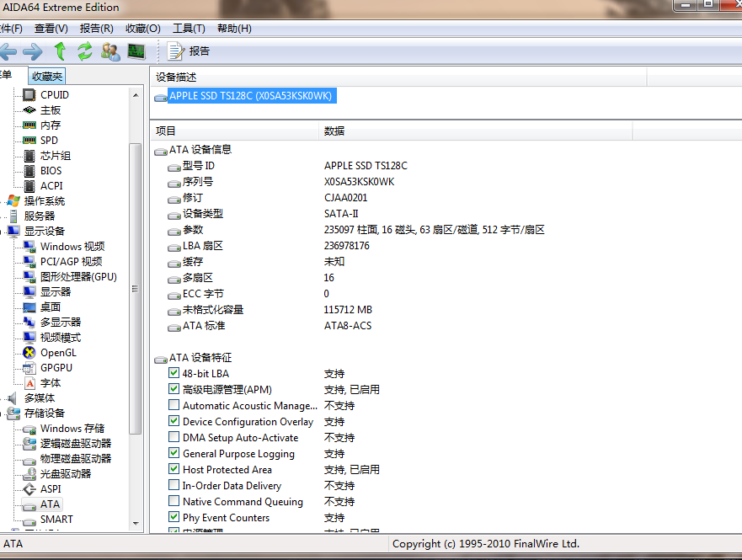Screen dimensions: 742x560
Task: Expand the 多媒体 tree node
Action: click(x=3, y=398)
